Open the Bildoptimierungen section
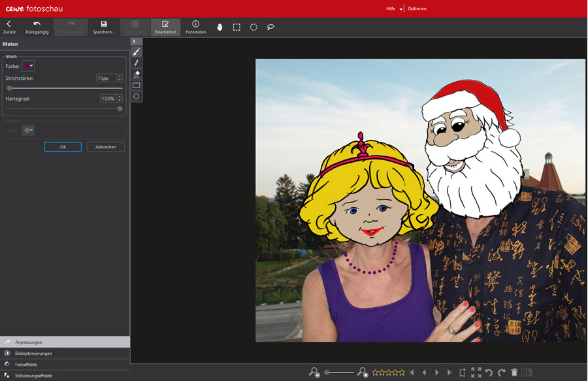 pyautogui.click(x=33, y=353)
